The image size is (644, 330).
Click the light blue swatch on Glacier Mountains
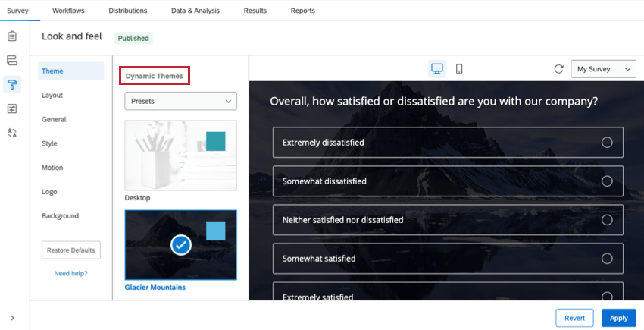pyautogui.click(x=216, y=231)
